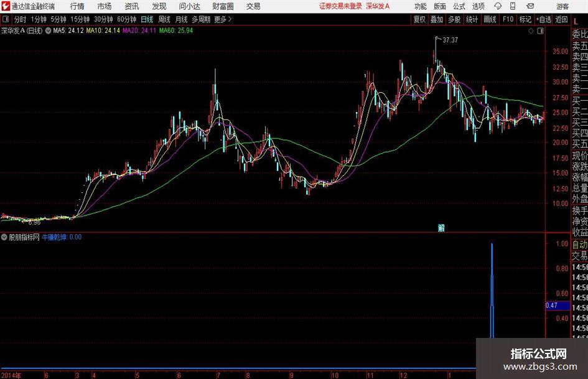Click the 游客 guest account label

coord(562,6)
